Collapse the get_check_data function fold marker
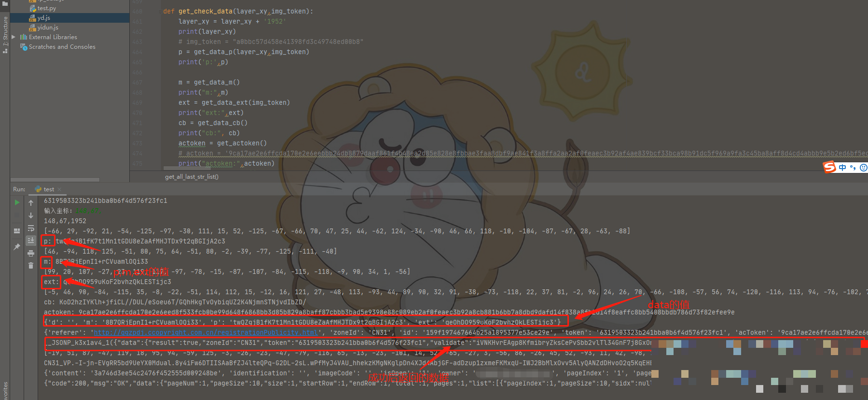 [x=160, y=11]
